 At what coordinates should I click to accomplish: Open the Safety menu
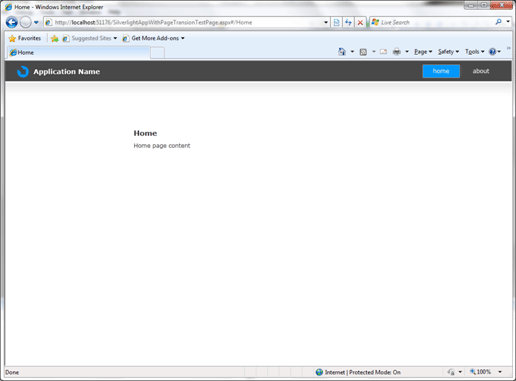[x=448, y=52]
